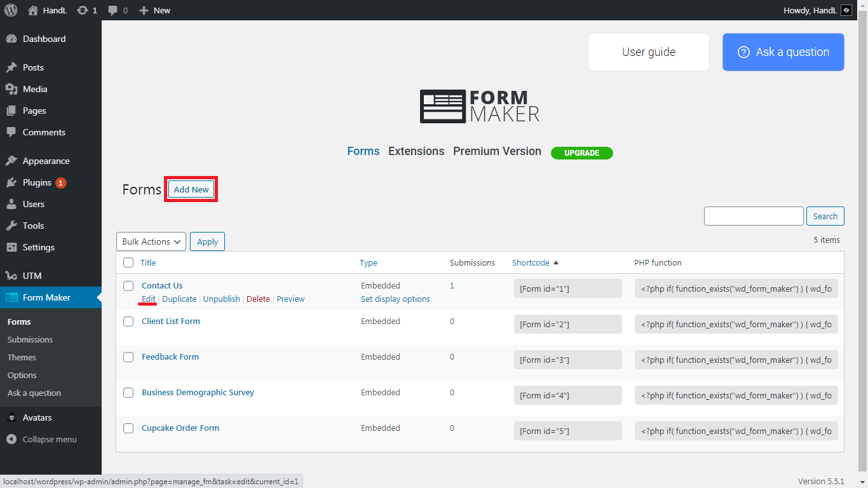Click the WordPress logo icon

tap(11, 10)
